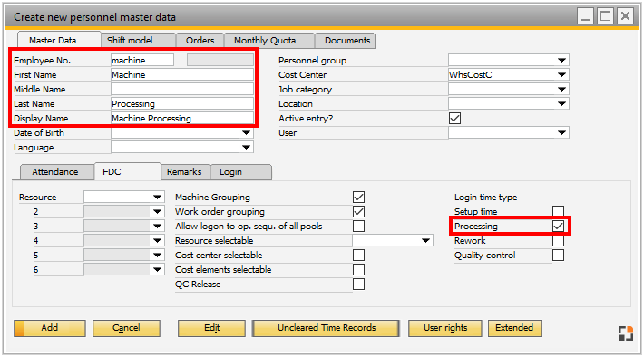Click the Employee No. field containing machine
Viewport: 644px width, 357px height.
[142, 61]
